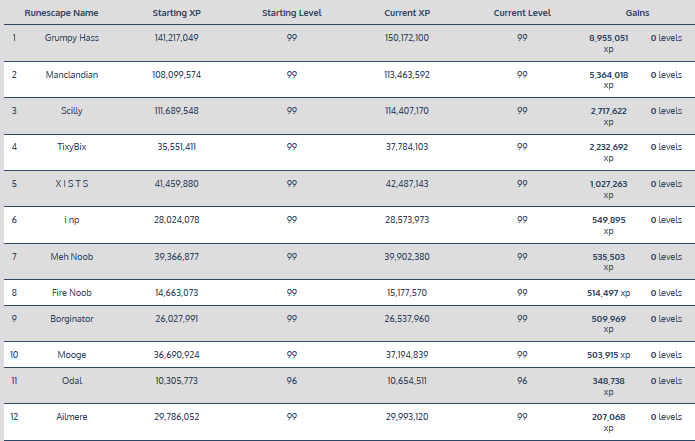Click the Gains column header
The image size is (695, 441).
tap(636, 11)
